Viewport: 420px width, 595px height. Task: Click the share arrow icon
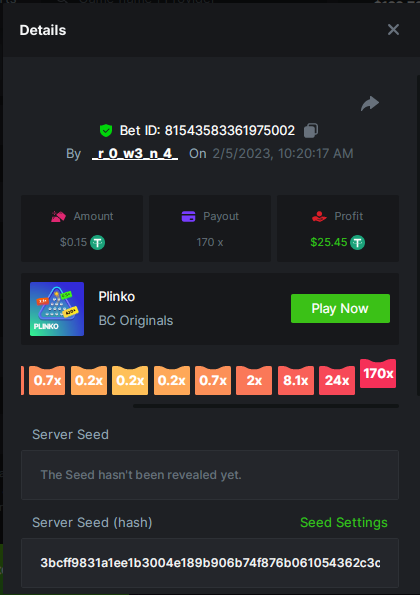click(370, 104)
